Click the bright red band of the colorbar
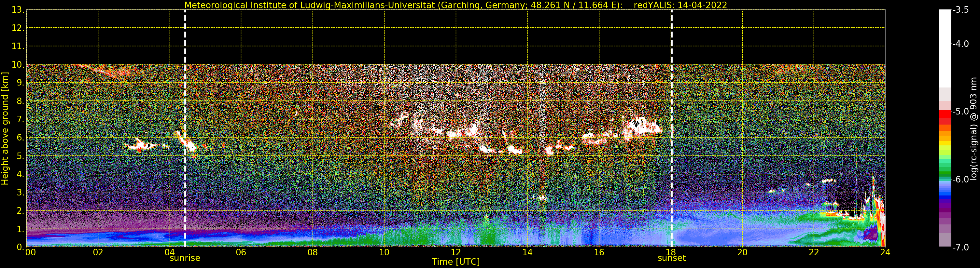980x268 pixels. coord(945,114)
